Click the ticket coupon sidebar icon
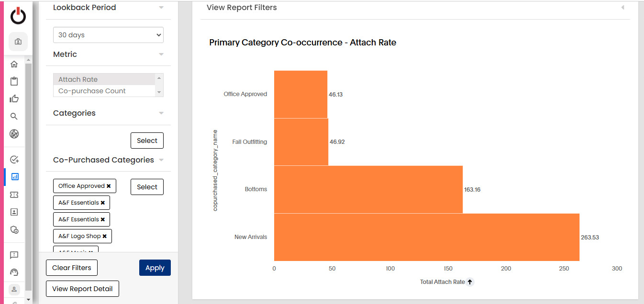Viewport: 644px width, 304px height. [x=14, y=195]
